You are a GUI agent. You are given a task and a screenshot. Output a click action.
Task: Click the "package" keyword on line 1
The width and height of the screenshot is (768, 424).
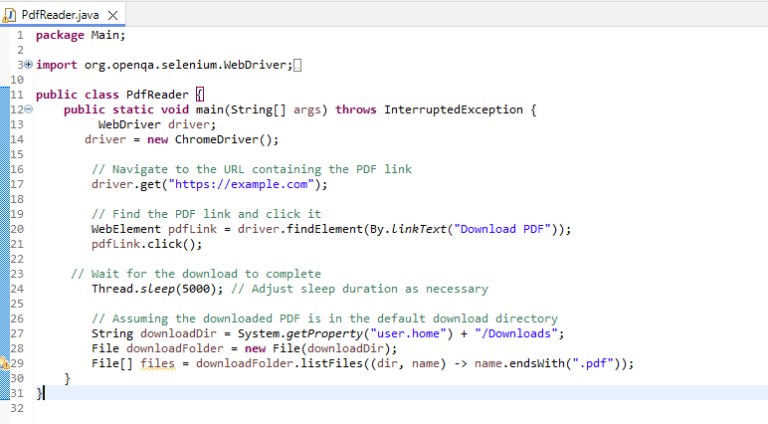click(x=60, y=35)
